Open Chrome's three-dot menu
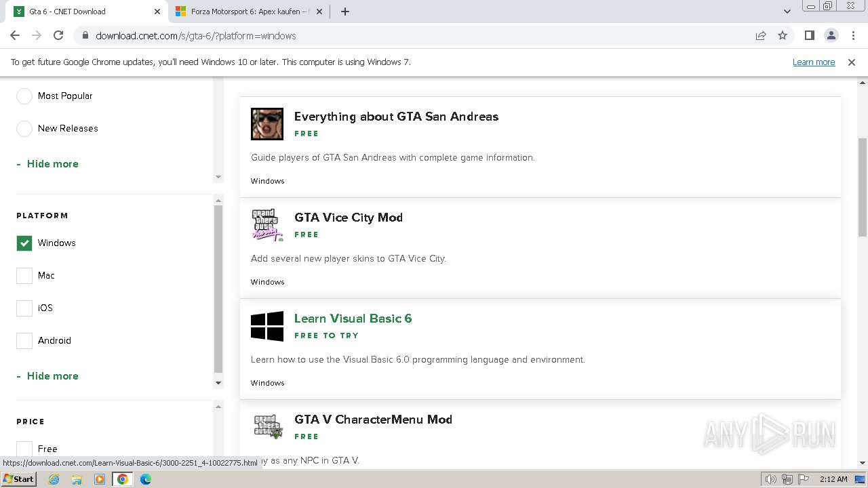This screenshot has height=488, width=868. [x=852, y=35]
